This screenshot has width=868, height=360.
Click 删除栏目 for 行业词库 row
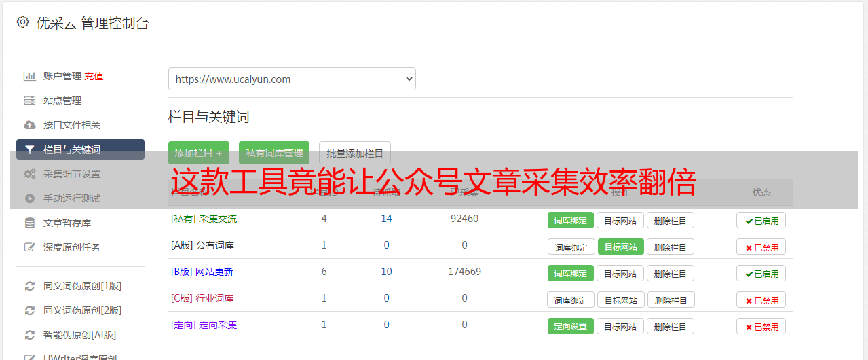click(x=671, y=300)
